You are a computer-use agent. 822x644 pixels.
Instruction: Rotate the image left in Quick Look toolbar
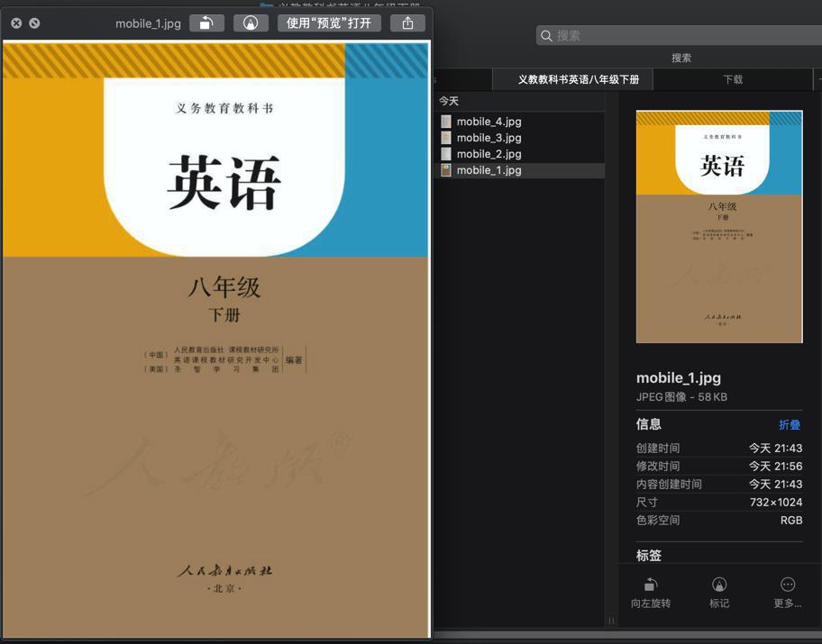206,23
